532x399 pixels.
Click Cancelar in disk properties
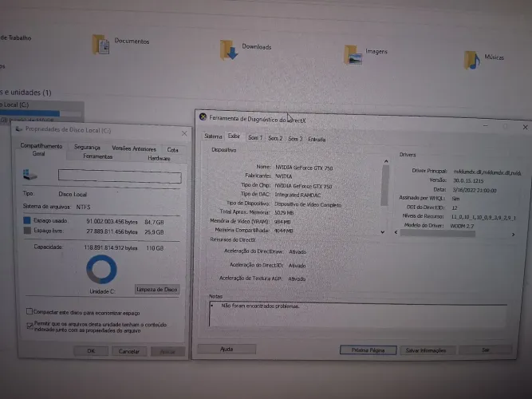tap(129, 351)
